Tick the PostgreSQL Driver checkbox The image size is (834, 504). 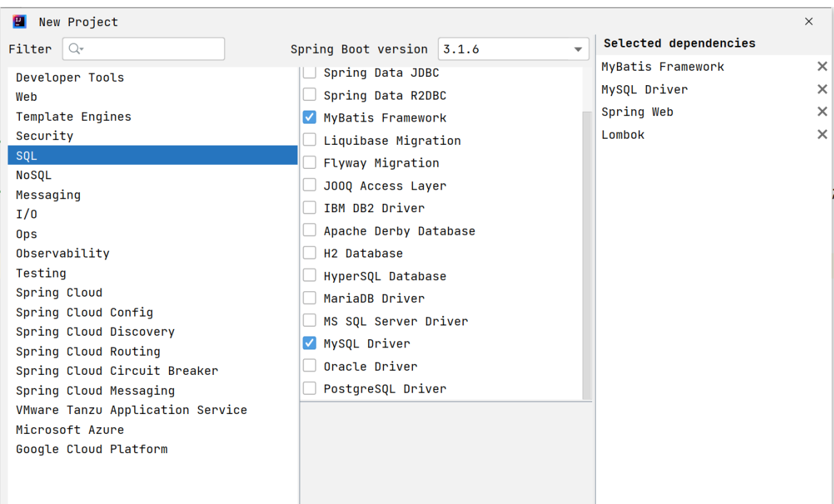pyautogui.click(x=310, y=389)
